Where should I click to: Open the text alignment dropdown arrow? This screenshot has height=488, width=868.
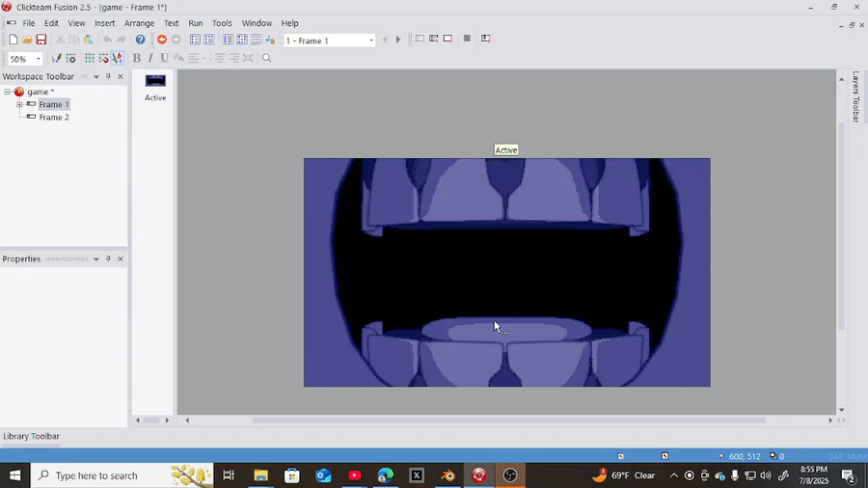click(204, 58)
